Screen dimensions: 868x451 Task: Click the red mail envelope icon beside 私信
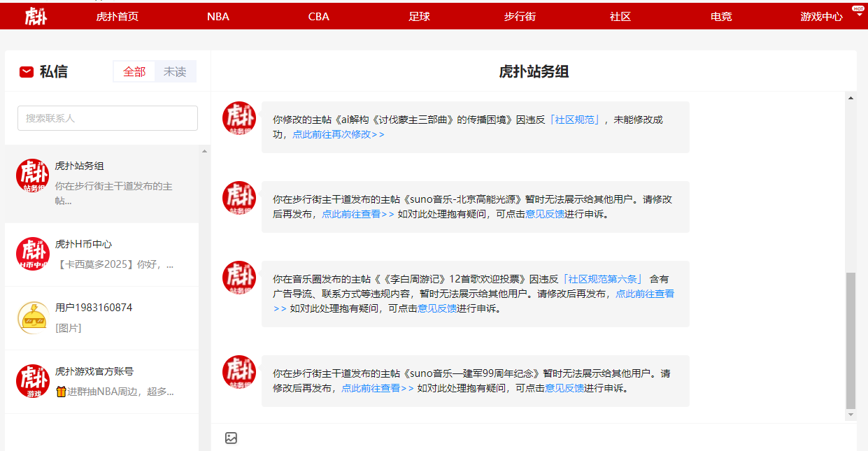tap(27, 71)
